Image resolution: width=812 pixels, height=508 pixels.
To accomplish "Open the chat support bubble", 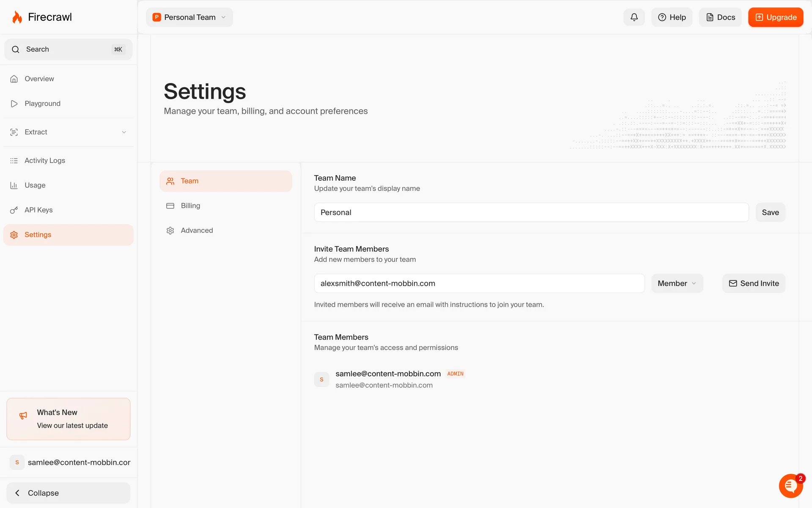I will tap(790, 486).
